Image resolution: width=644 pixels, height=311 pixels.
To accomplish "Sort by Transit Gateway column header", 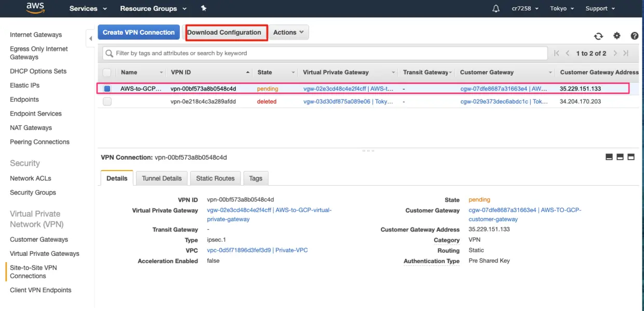I will [427, 72].
